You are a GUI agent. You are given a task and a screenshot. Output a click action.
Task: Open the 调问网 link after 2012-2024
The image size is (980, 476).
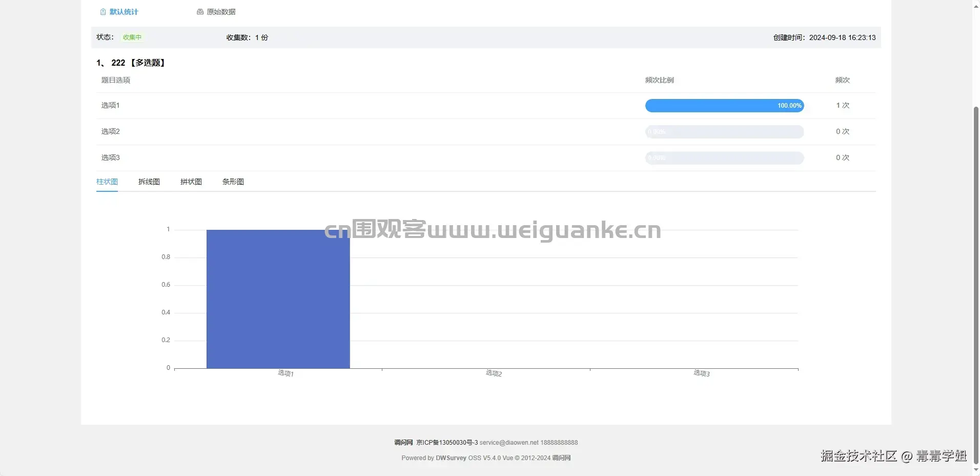(x=561, y=458)
